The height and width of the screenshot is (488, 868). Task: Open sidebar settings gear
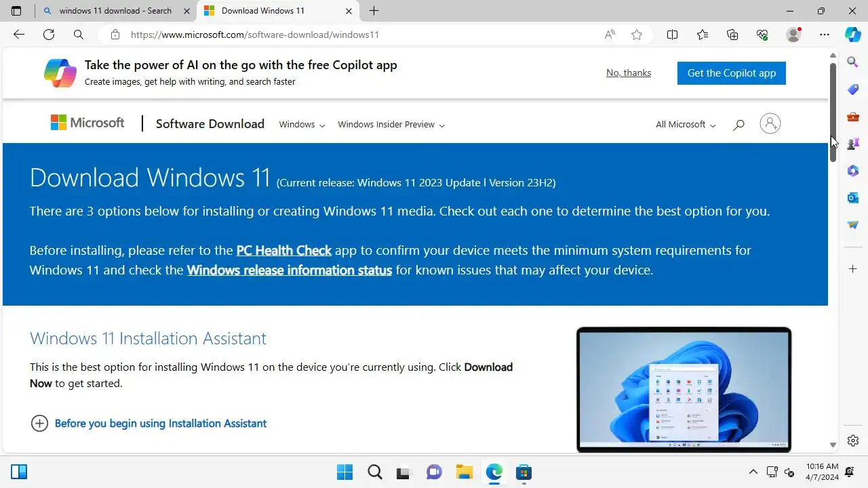point(853,441)
